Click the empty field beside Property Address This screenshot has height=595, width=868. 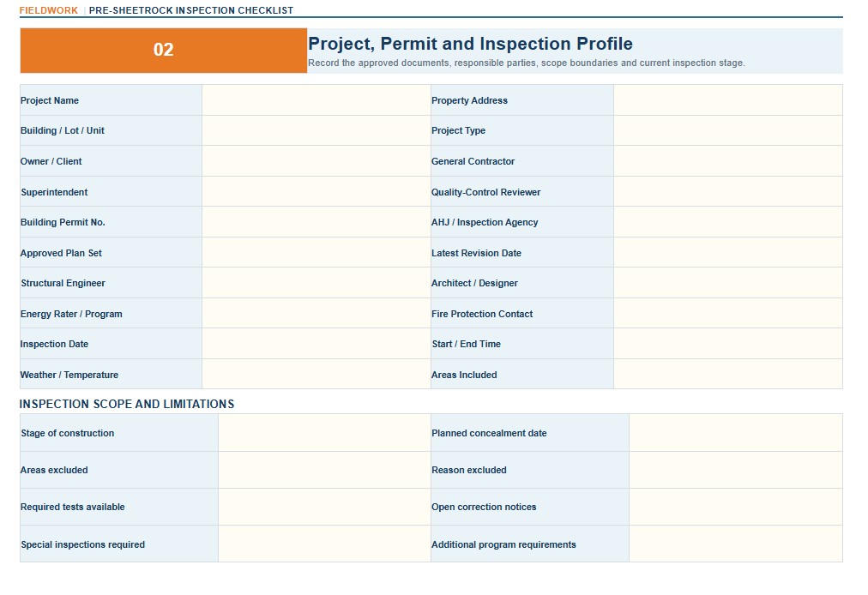click(728, 100)
